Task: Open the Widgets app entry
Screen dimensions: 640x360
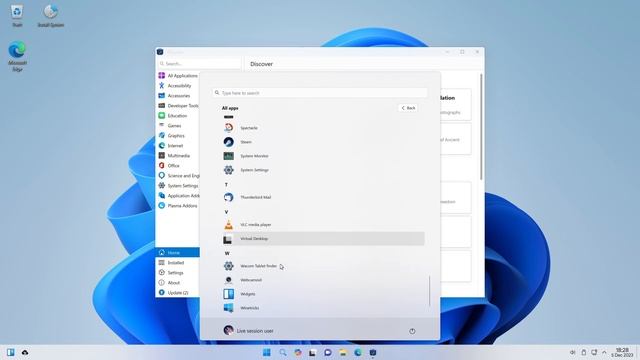Action: 323,294
